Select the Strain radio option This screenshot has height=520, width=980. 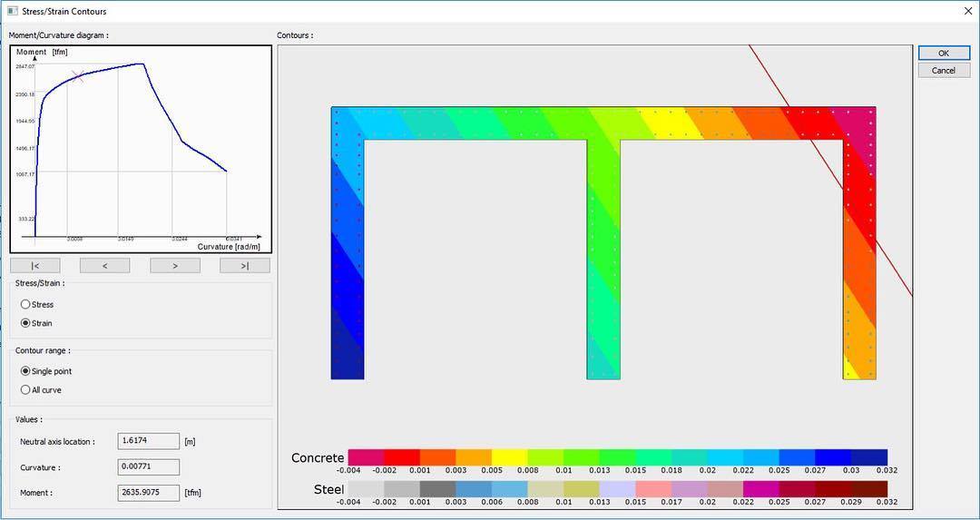pos(25,323)
